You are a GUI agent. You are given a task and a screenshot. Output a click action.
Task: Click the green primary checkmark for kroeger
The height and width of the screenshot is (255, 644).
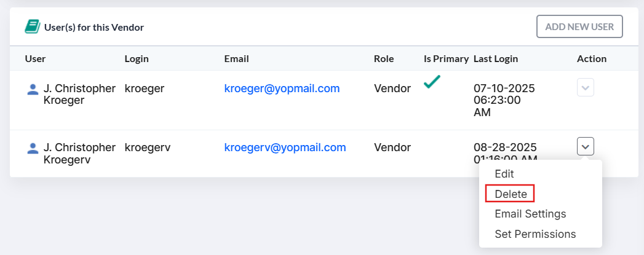432,82
